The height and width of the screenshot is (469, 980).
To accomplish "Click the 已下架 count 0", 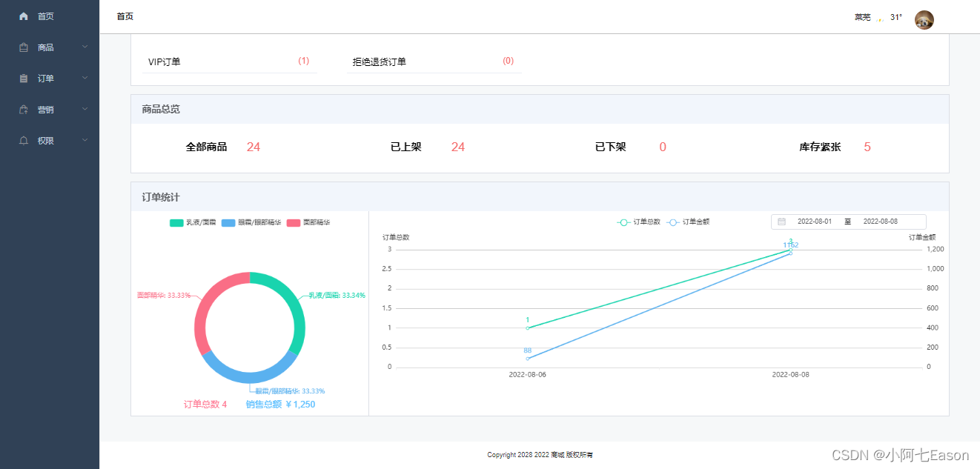I will click(x=663, y=147).
